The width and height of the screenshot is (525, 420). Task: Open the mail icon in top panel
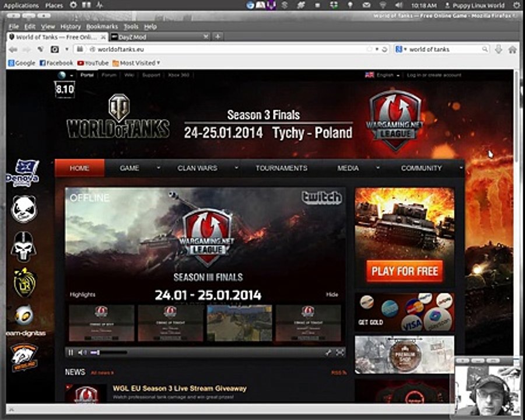point(367,5)
